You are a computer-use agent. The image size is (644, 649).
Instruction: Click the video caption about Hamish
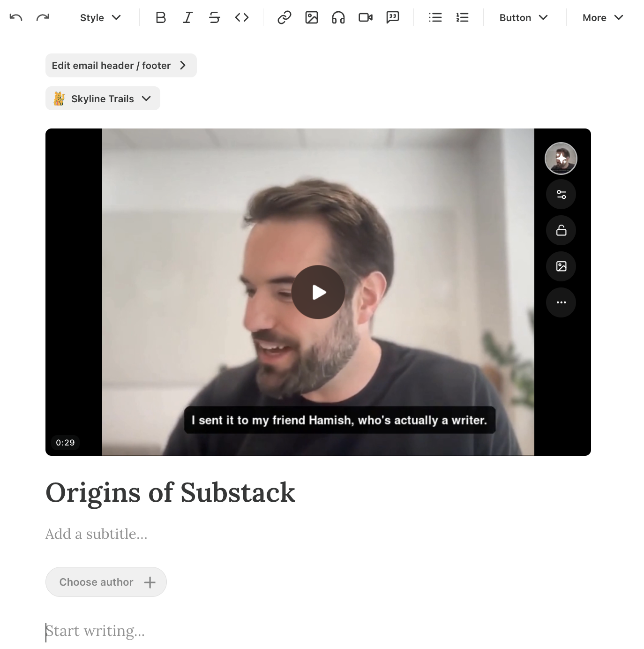tap(339, 420)
